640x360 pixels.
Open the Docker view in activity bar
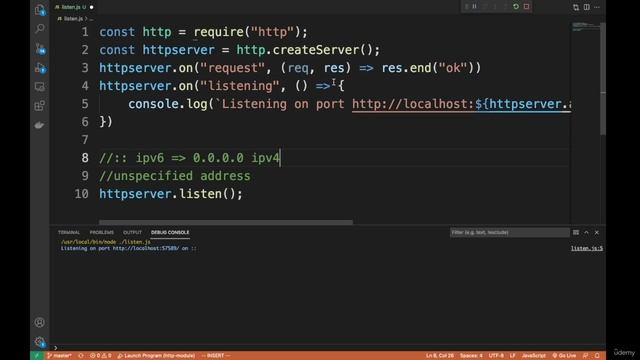[x=40, y=125]
